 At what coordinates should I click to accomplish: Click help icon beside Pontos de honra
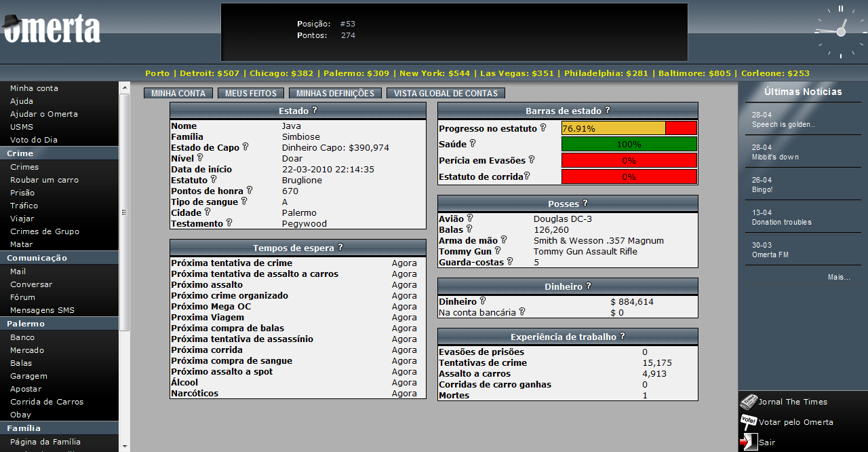(250, 191)
